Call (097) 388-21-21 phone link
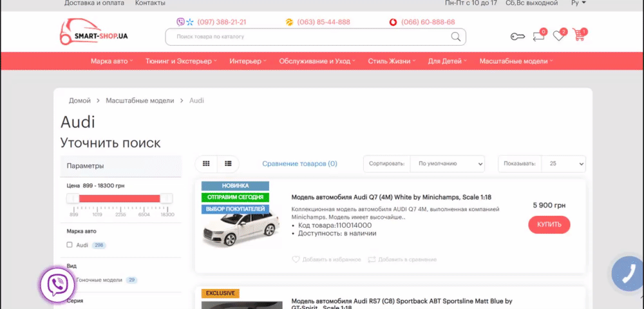 [x=222, y=22]
